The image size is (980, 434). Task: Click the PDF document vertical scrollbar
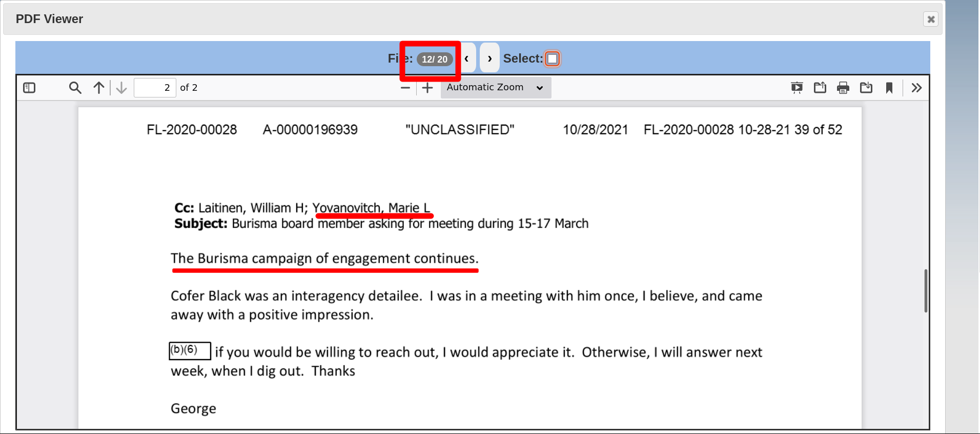click(x=926, y=290)
